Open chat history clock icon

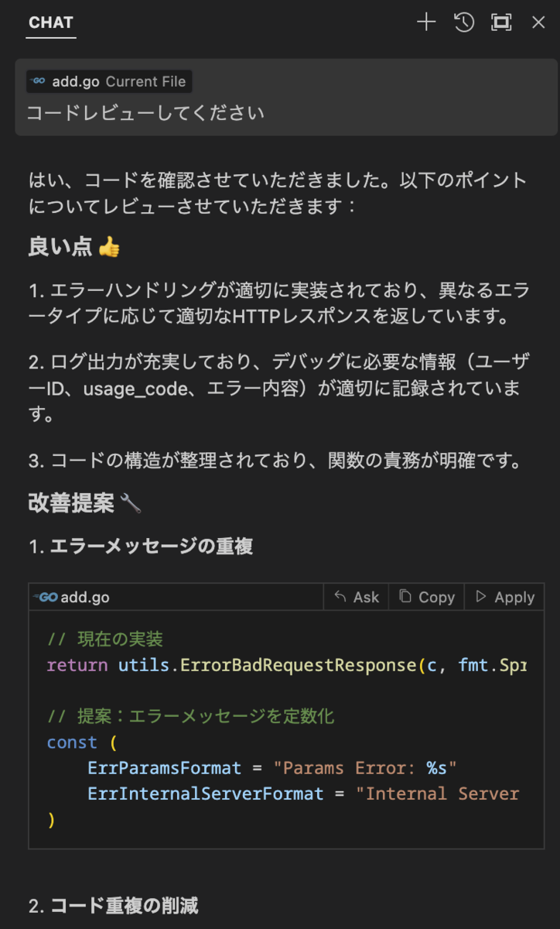[464, 22]
